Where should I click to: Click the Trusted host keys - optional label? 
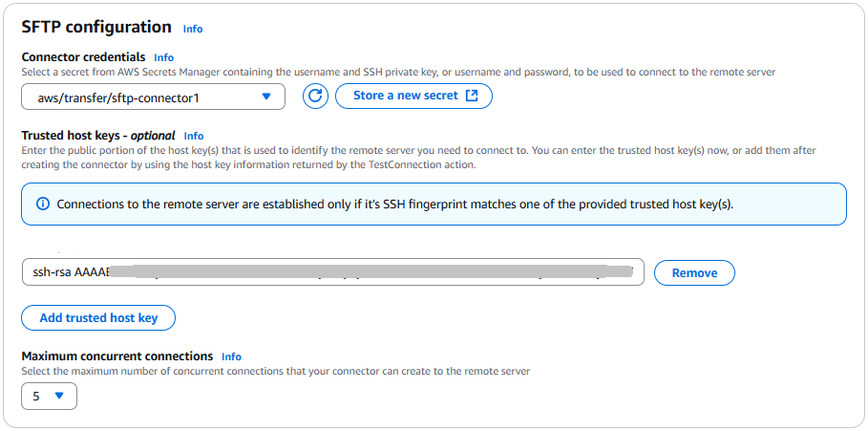point(97,136)
